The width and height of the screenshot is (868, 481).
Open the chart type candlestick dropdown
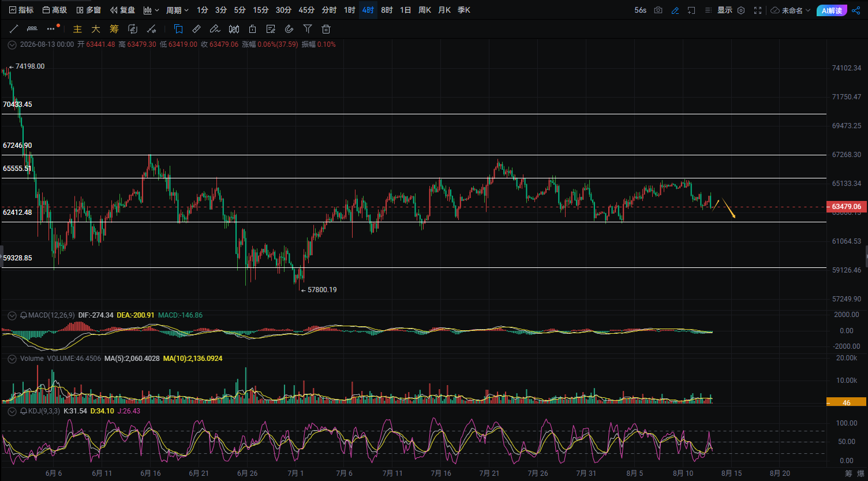151,10
